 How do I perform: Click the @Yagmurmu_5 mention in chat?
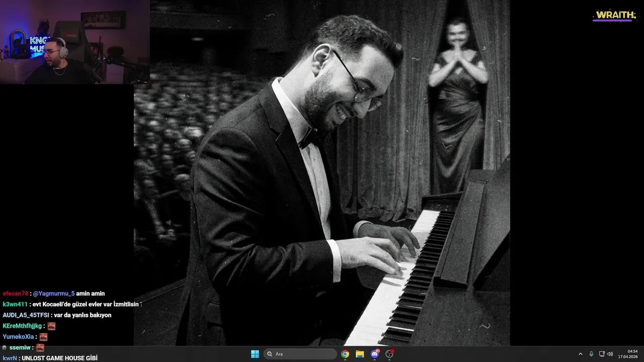[54, 294]
